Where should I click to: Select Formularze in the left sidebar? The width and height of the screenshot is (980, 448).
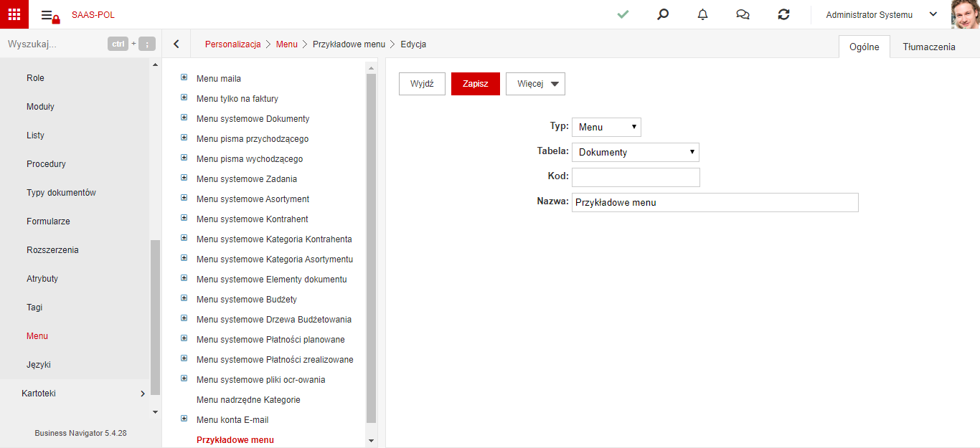point(48,221)
